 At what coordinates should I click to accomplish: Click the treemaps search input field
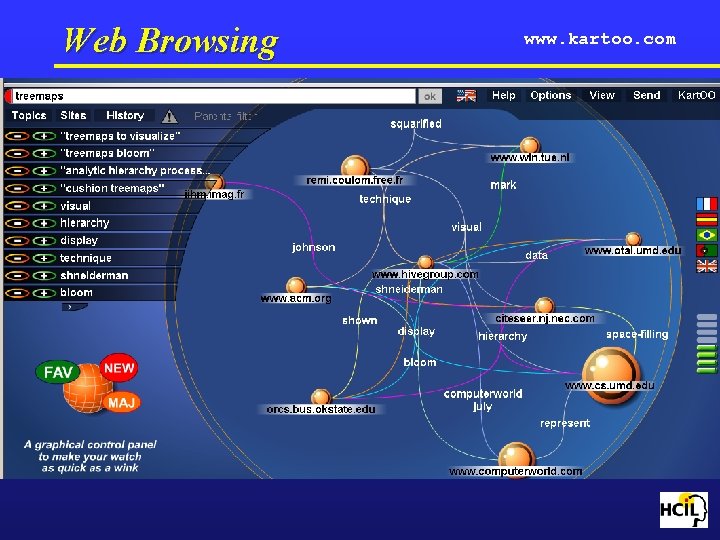[214, 96]
